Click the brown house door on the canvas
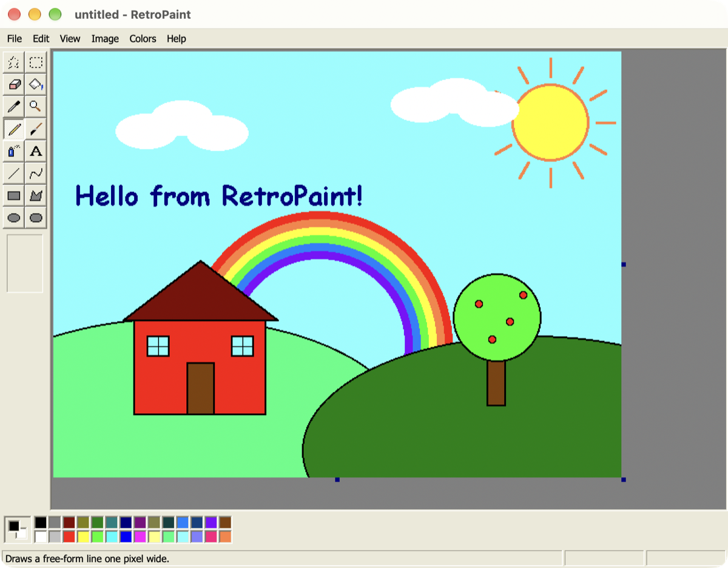The height and width of the screenshot is (568, 728). point(200,388)
